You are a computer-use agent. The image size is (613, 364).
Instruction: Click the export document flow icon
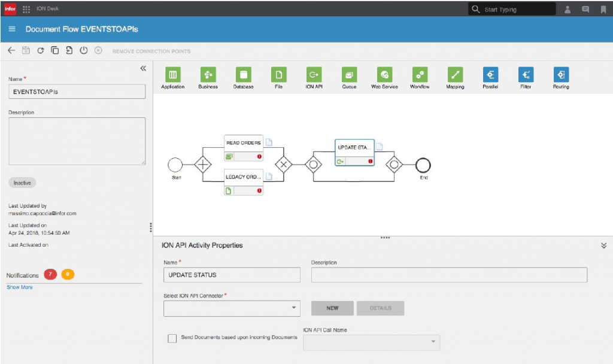[x=69, y=50]
